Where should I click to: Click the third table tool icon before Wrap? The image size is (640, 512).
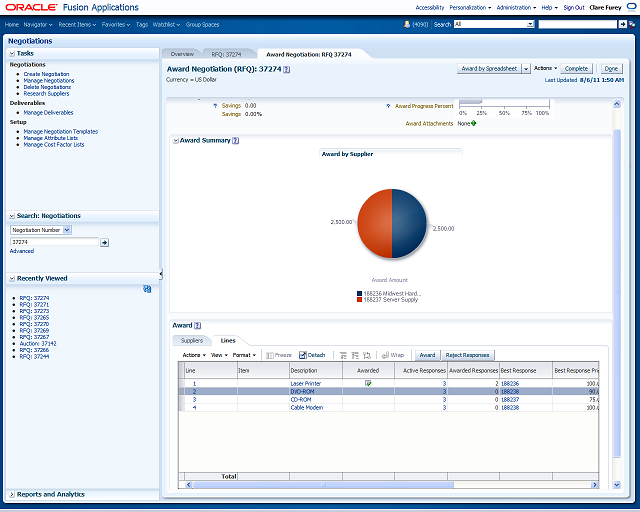pos(367,355)
